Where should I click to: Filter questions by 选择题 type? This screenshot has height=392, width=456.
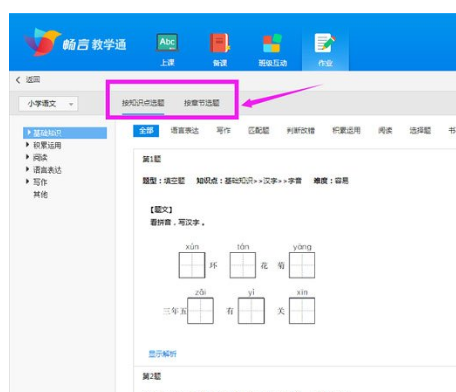(x=420, y=131)
